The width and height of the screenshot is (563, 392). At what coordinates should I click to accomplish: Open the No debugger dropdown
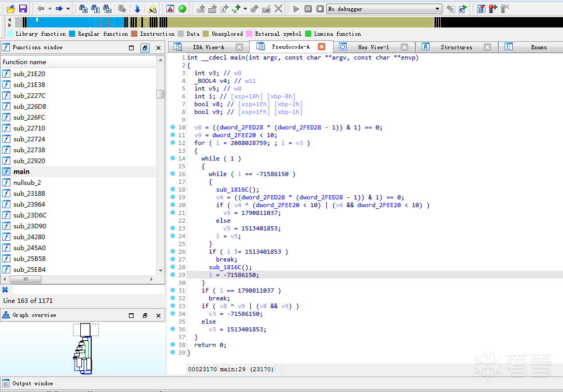click(x=438, y=9)
